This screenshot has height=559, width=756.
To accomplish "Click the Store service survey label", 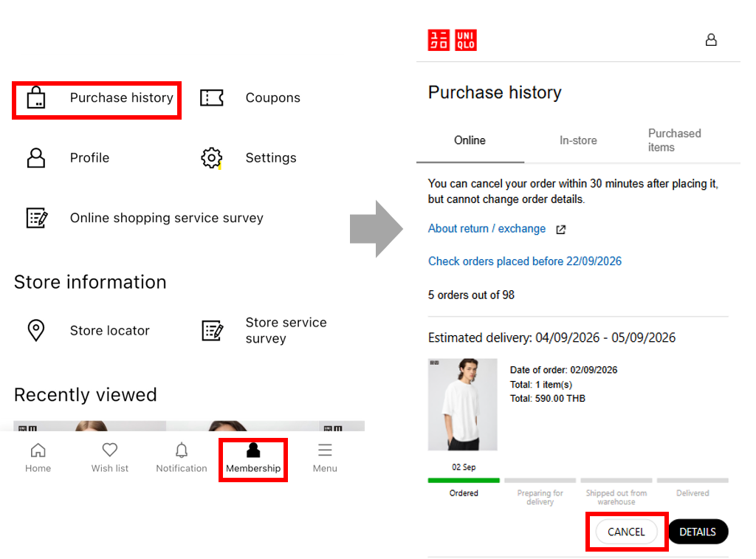I will coord(286,330).
